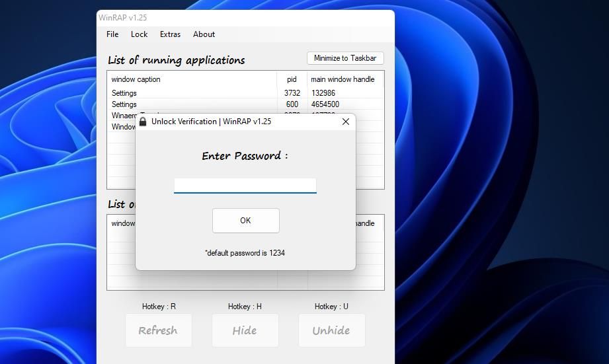Select the Winaero row in running applications
This screenshot has width=609, height=364.
pyautogui.click(x=122, y=116)
